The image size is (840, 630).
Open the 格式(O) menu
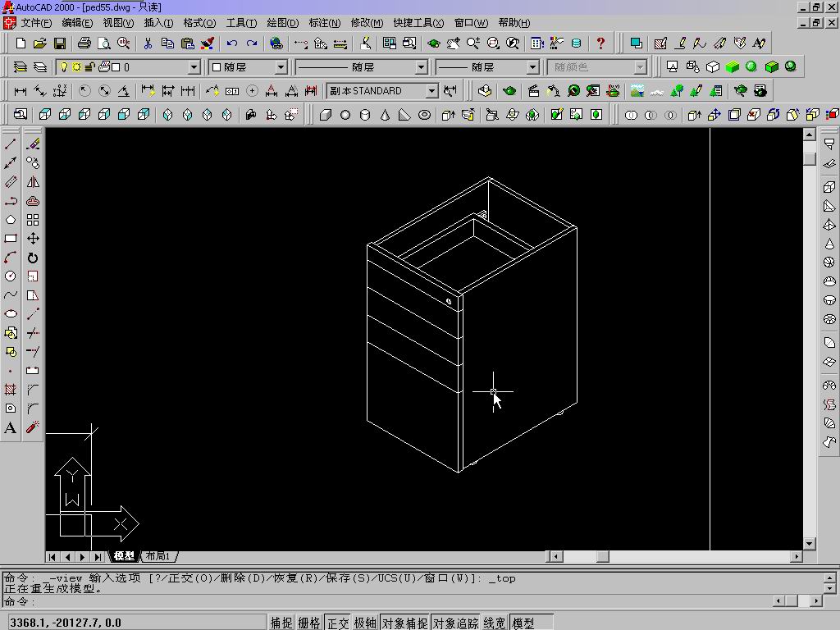(199, 22)
